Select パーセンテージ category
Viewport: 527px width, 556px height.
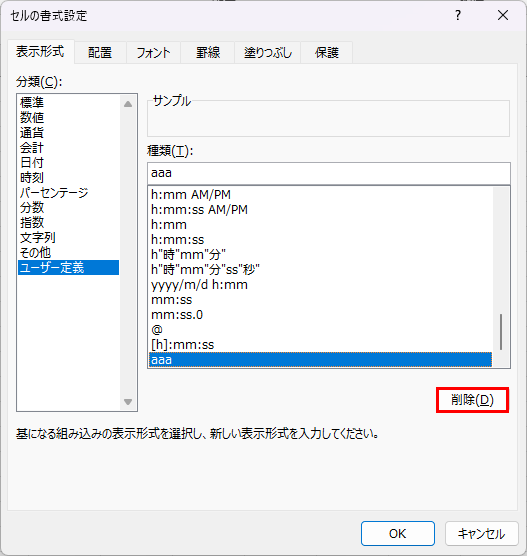pos(68,193)
